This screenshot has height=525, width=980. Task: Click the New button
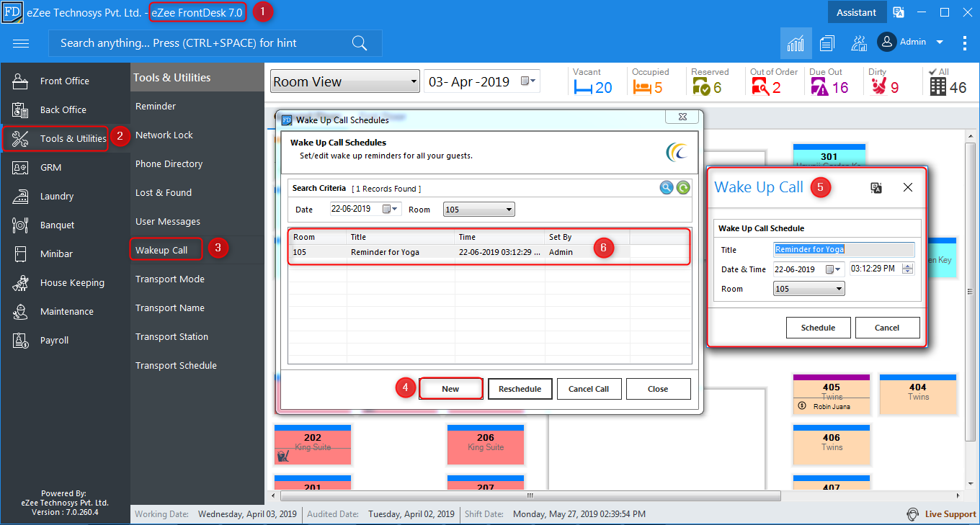click(450, 389)
